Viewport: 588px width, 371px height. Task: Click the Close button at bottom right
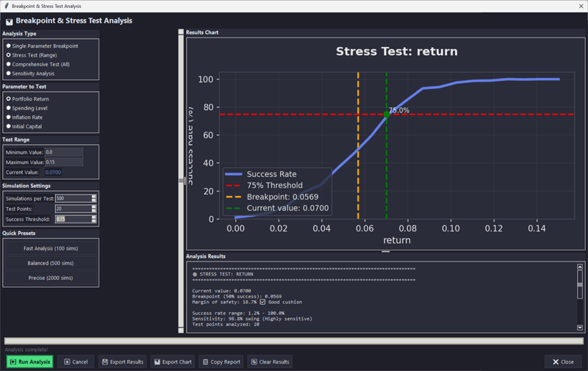[563, 361]
